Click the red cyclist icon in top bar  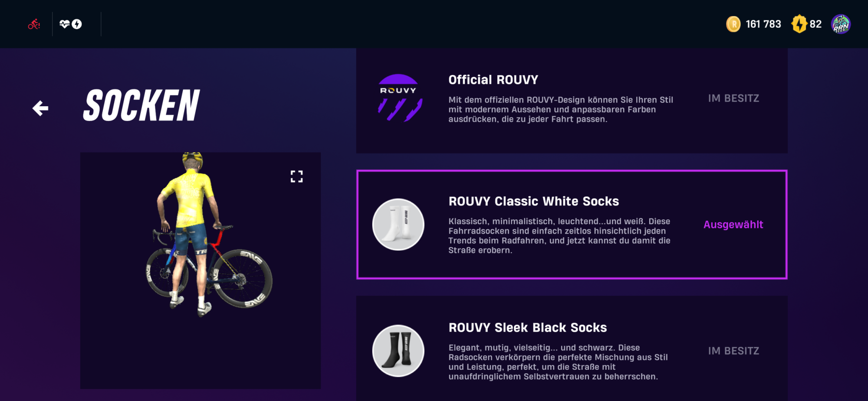coord(34,24)
